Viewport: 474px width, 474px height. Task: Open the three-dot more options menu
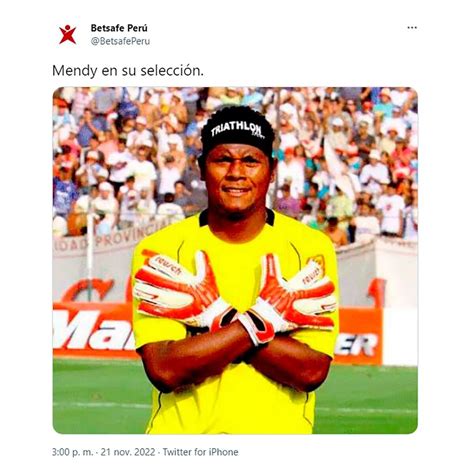point(412,28)
